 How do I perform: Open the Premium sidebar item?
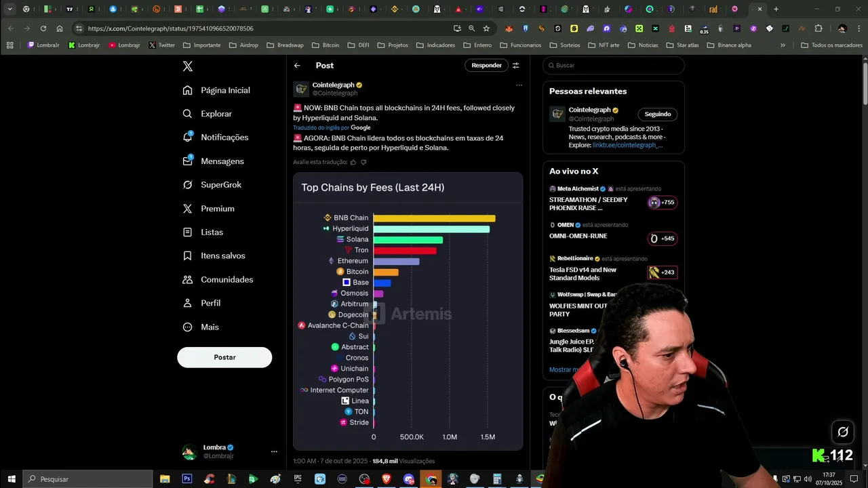[208, 209]
